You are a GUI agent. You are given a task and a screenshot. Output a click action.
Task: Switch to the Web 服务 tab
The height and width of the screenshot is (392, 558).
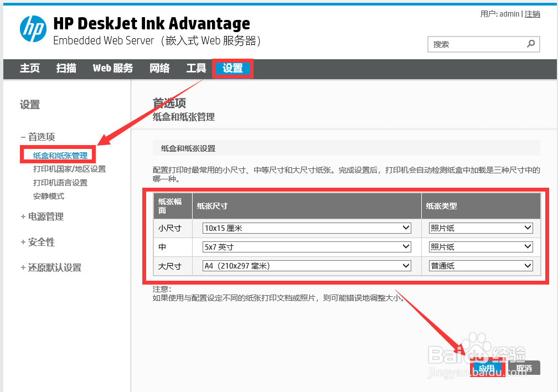pyautogui.click(x=113, y=68)
